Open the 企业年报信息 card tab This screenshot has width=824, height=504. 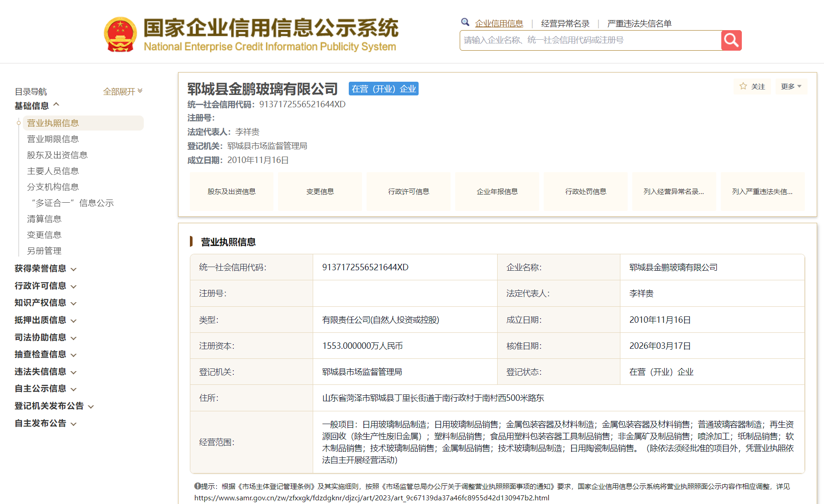(x=497, y=191)
